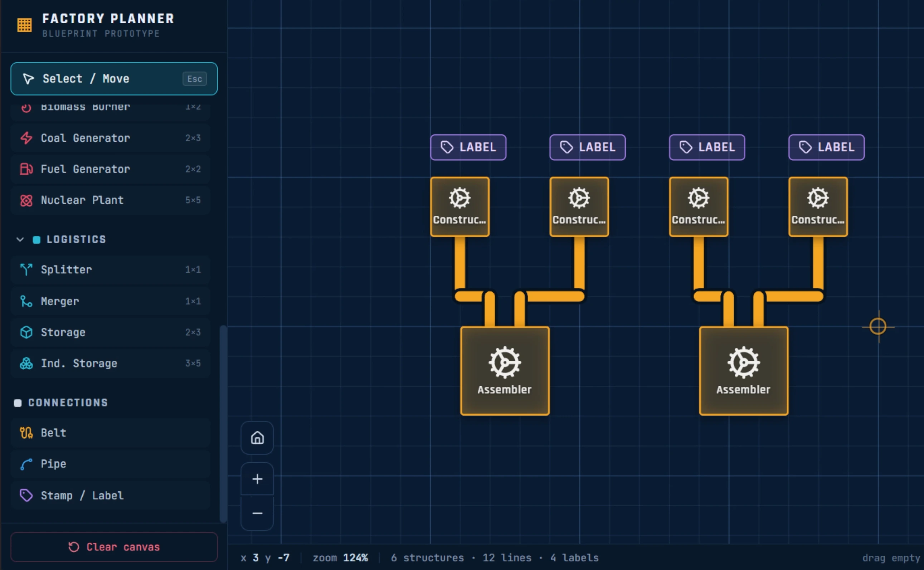The height and width of the screenshot is (570, 924).
Task: Zoom in with the plus button
Action: [x=257, y=479]
